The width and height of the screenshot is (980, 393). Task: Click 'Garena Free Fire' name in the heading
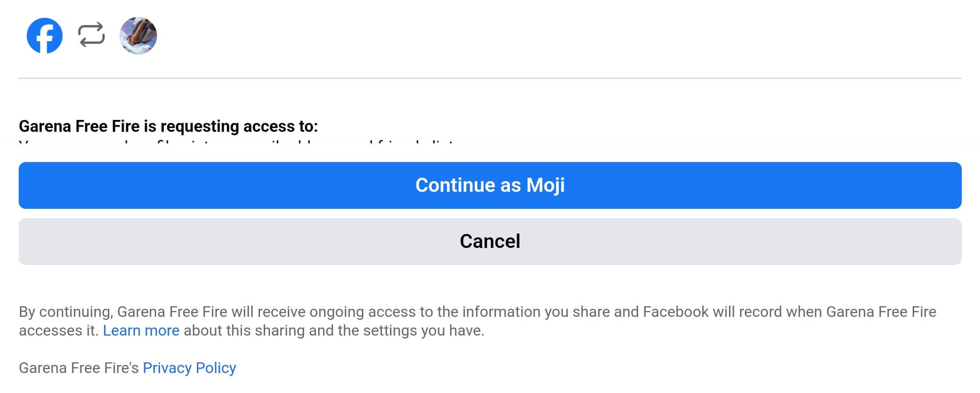[79, 126]
